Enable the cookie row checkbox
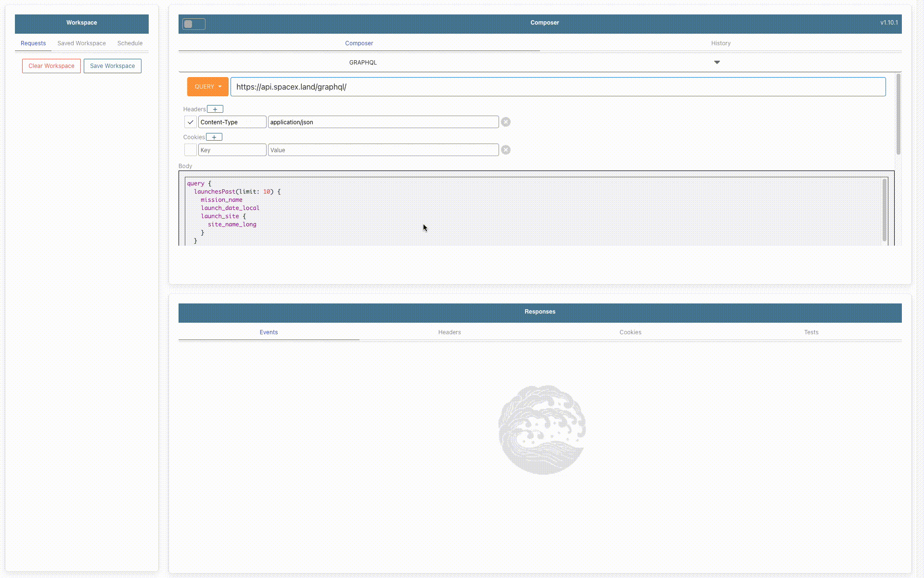This screenshot has height=578, width=924. click(x=191, y=150)
